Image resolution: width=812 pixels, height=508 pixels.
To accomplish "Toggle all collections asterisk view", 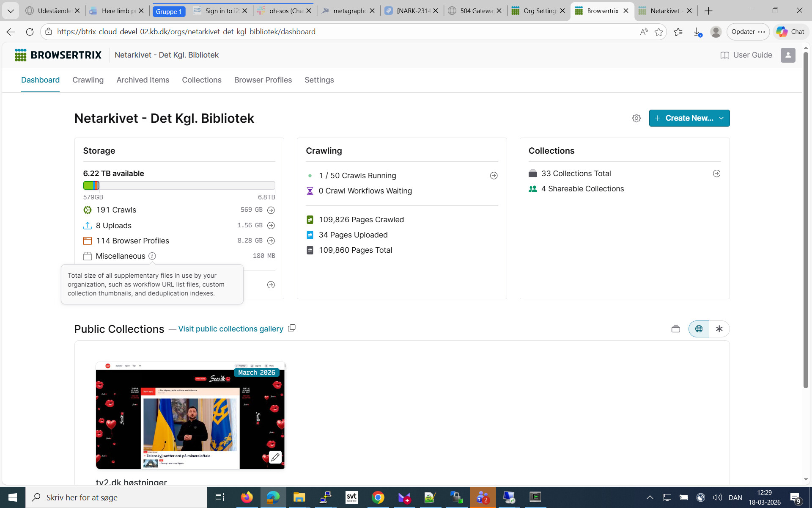I will 719,329.
